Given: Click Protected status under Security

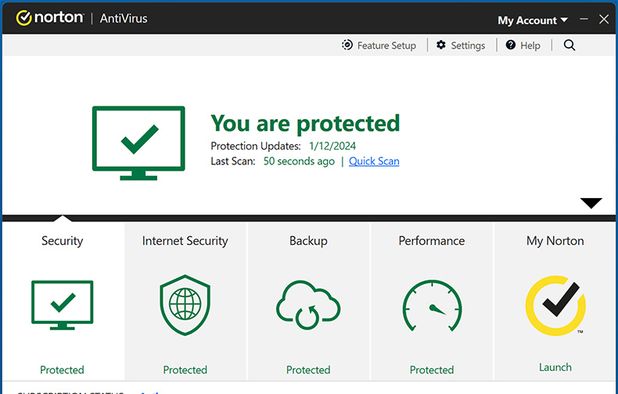Looking at the screenshot, I should pos(62,370).
